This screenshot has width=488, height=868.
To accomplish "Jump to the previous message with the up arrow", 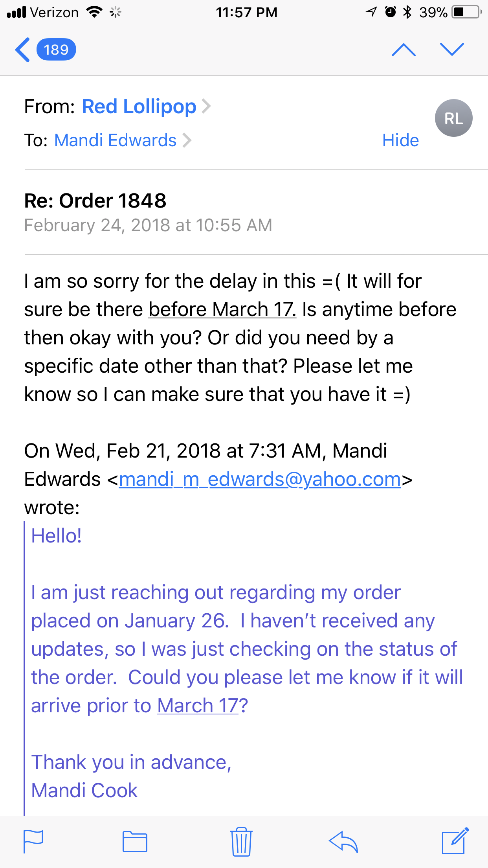I will click(404, 50).
